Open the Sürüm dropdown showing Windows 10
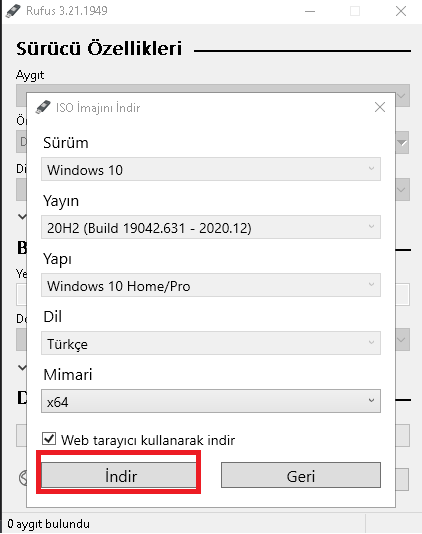Screen dimensions: 422x534 click(x=211, y=169)
